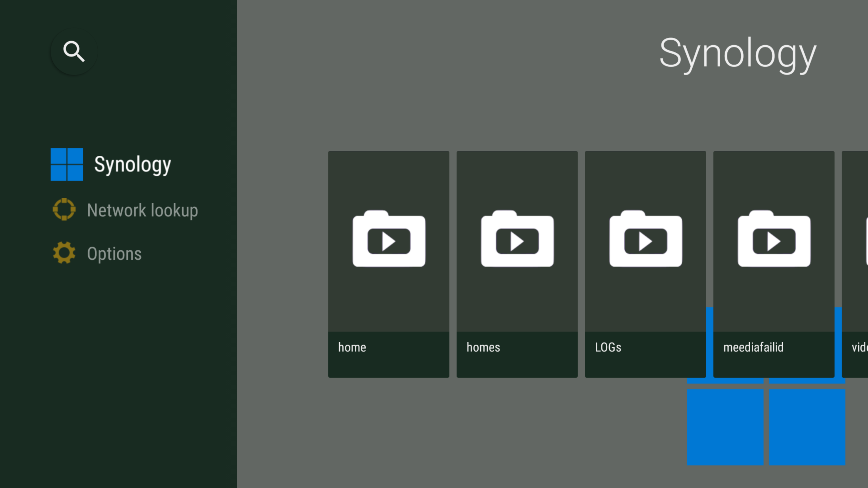Click the Options gear icon
This screenshot has width=868, height=488.
tap(64, 253)
